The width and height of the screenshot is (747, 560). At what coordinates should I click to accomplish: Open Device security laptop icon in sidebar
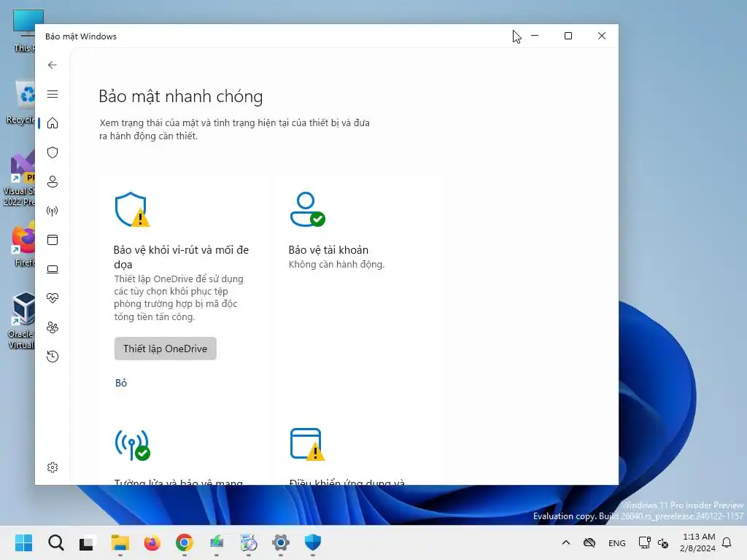(x=53, y=270)
